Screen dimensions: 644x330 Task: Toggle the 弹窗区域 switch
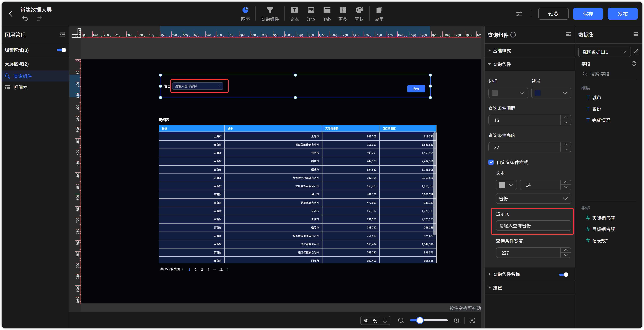pyautogui.click(x=61, y=50)
